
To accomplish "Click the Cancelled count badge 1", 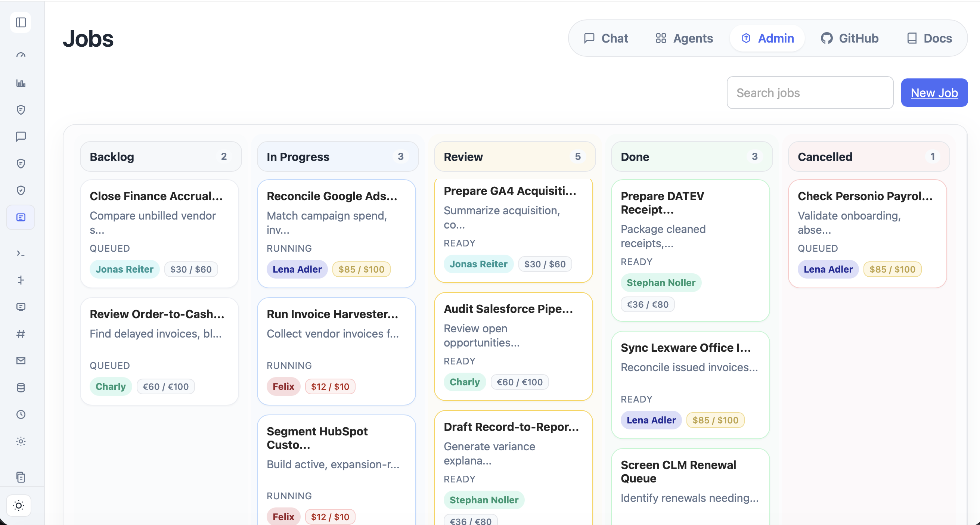I will tap(932, 156).
